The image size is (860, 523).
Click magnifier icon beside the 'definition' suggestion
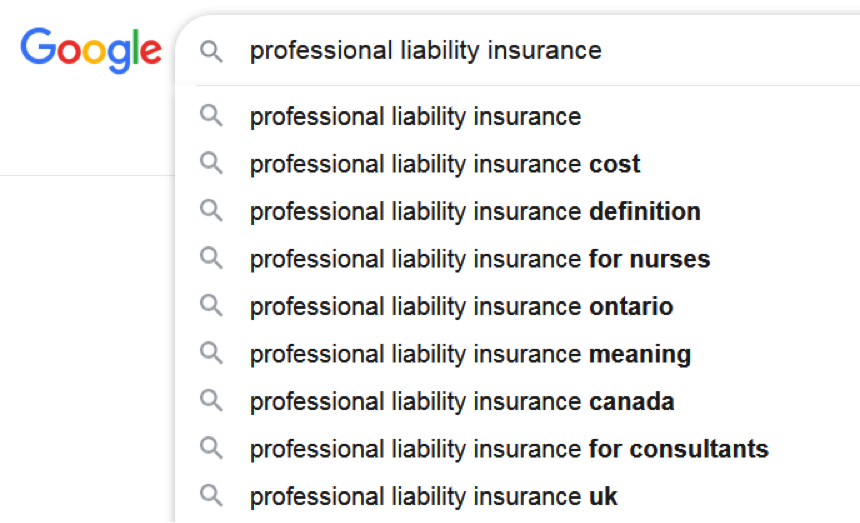(x=211, y=211)
